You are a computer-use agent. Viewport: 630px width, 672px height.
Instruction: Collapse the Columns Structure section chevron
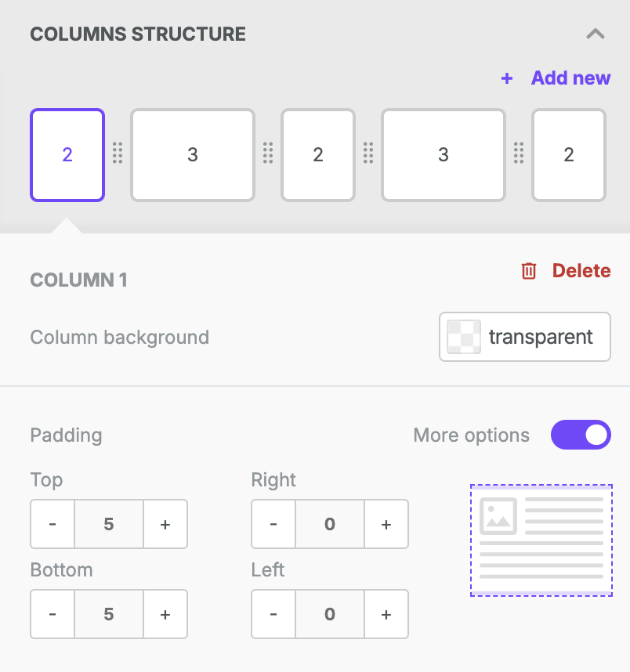click(596, 34)
